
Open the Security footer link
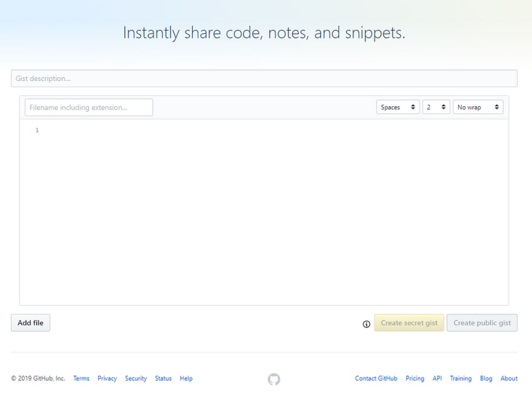(135, 378)
